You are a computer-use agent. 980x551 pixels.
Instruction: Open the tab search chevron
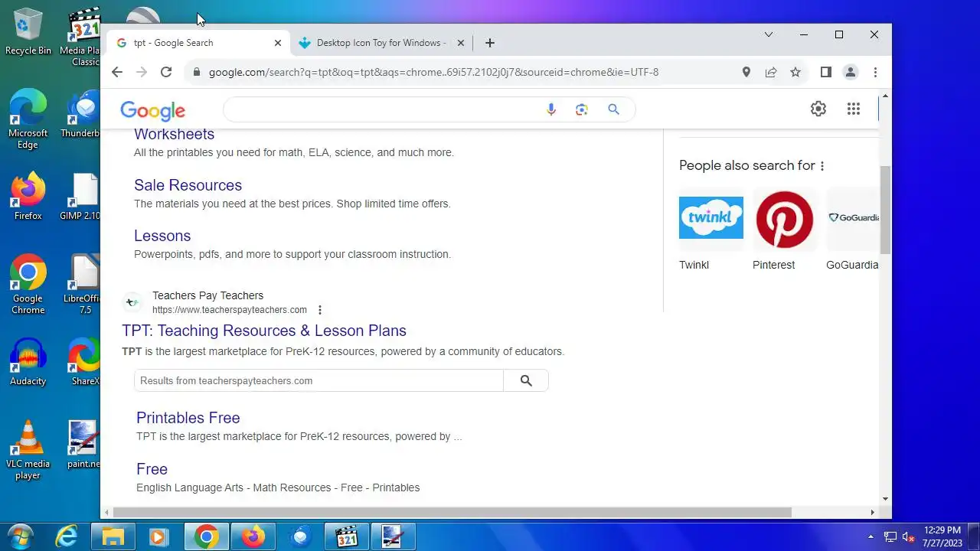pyautogui.click(x=769, y=34)
